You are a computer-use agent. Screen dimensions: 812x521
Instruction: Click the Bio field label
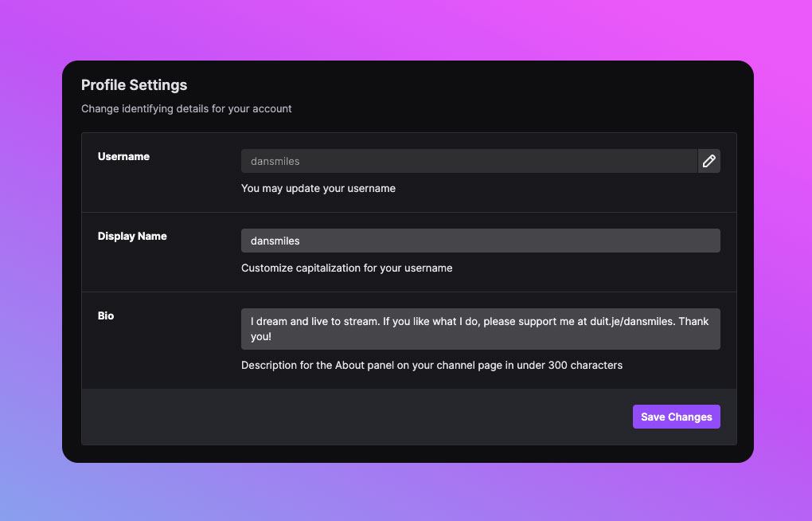pos(106,316)
